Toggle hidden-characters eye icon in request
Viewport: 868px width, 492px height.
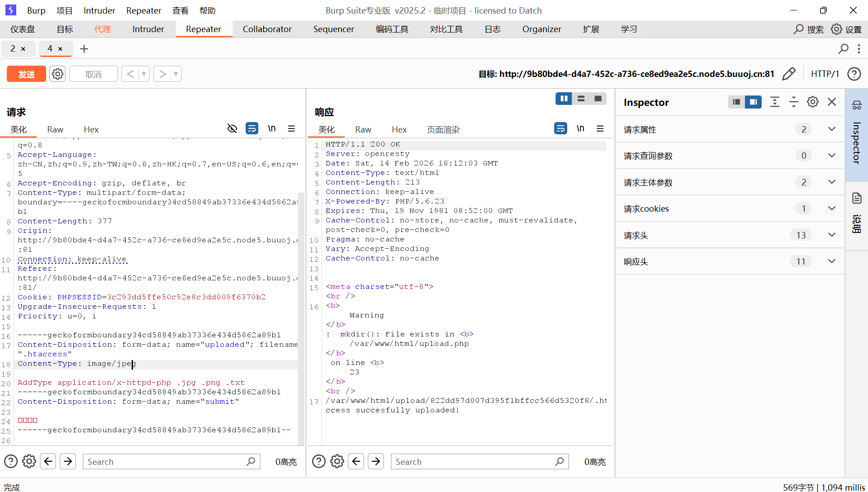point(232,129)
